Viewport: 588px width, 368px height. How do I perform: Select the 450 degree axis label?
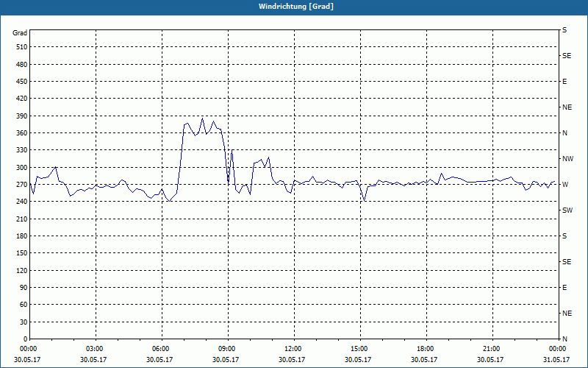tap(22, 82)
